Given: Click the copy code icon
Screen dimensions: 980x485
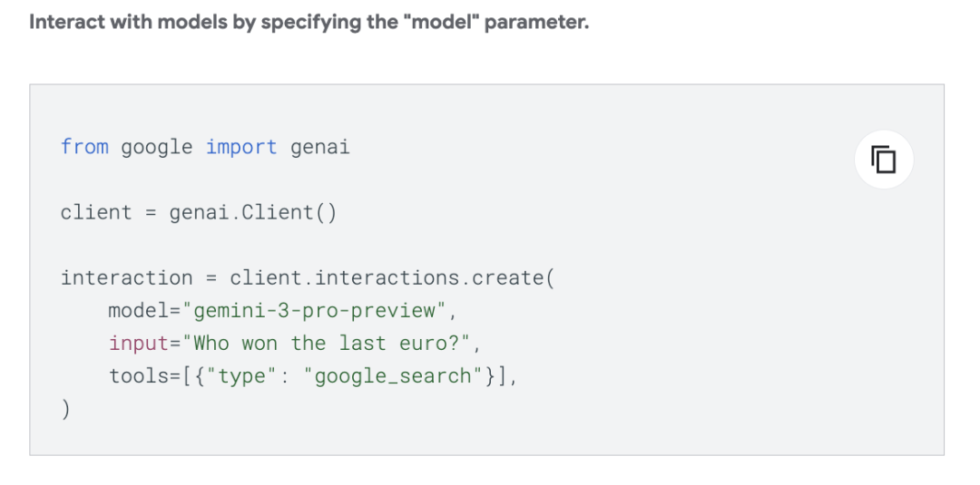Looking at the screenshot, I should point(883,160).
